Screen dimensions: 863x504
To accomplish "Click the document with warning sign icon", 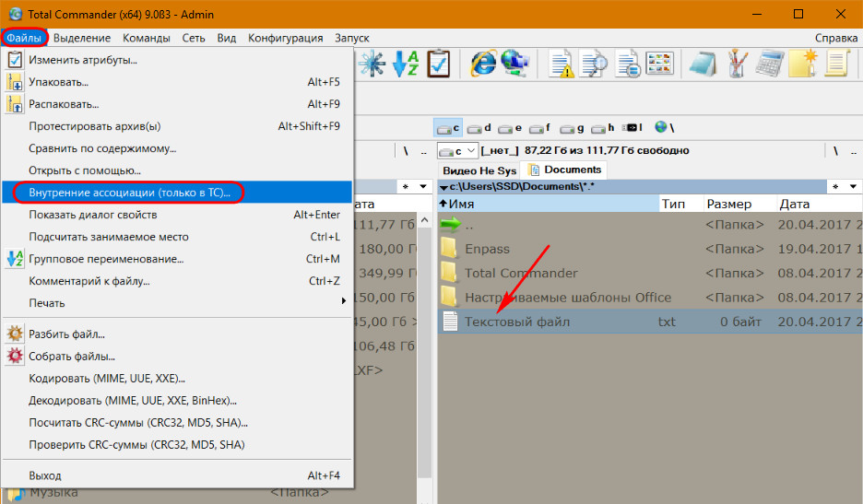I will tap(562, 64).
